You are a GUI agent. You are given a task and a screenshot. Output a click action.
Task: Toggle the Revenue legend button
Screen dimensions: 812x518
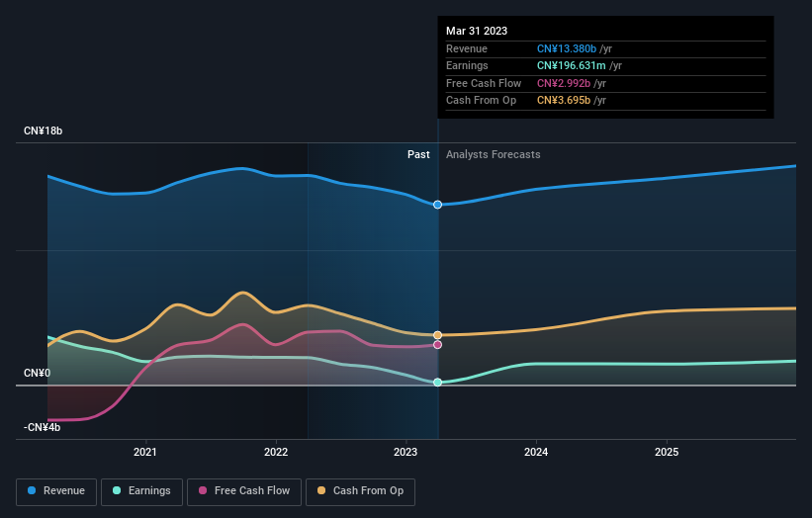pos(56,491)
